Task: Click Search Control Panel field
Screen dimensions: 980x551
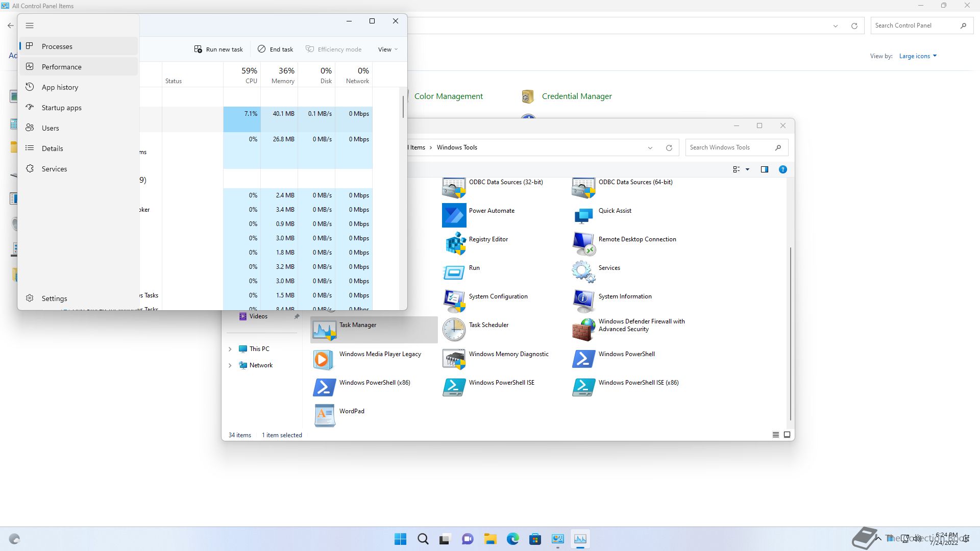Action: [x=921, y=26]
